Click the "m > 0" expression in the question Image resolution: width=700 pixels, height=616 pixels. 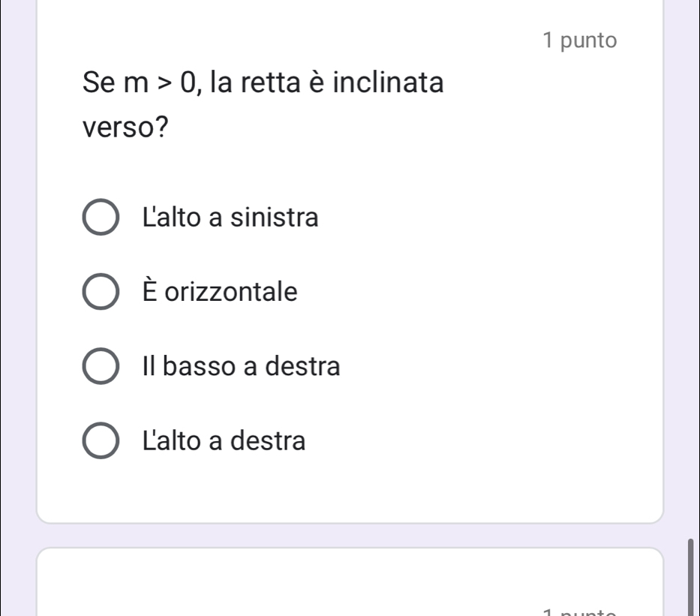tap(160, 80)
